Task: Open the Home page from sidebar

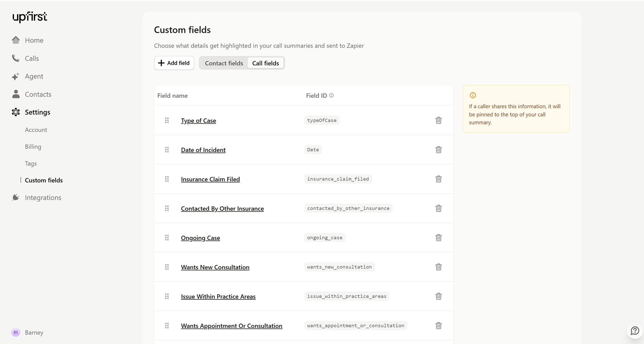Action: pos(34,40)
